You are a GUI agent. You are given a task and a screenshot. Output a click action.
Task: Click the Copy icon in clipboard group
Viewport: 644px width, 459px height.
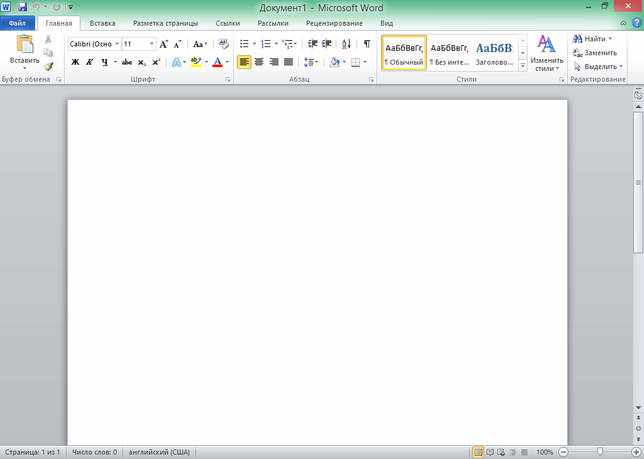coord(48,53)
